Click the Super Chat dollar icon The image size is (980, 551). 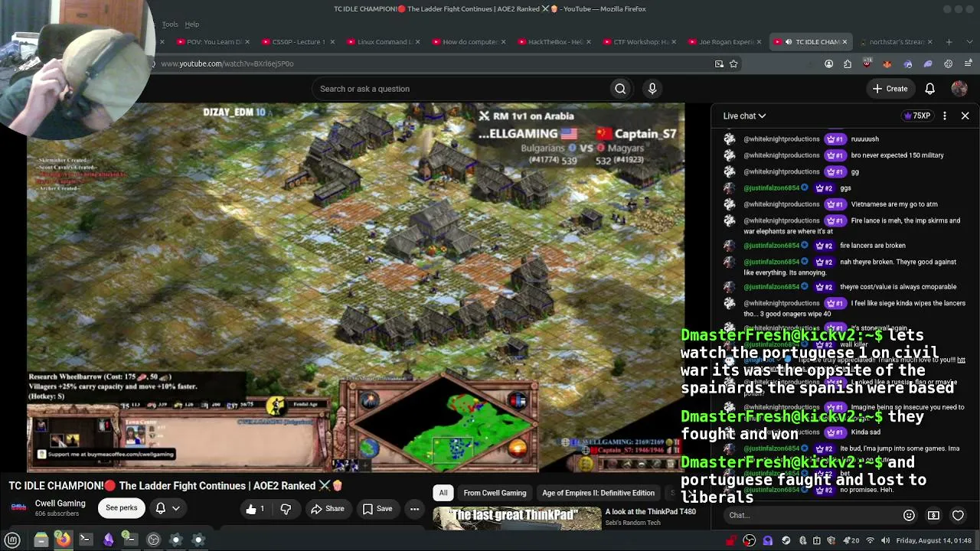[x=933, y=516]
